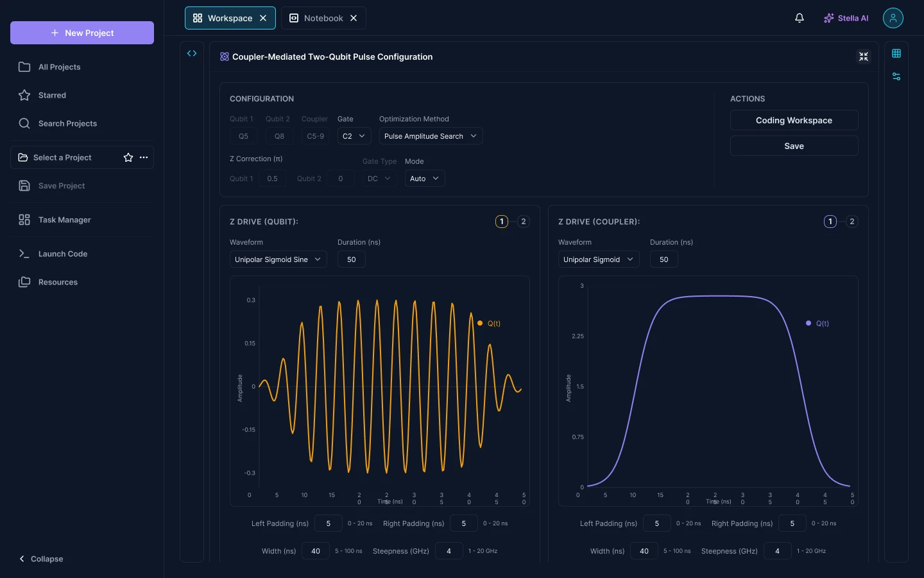Open Stella AI assistant
The width and height of the screenshot is (924, 578).
point(846,18)
